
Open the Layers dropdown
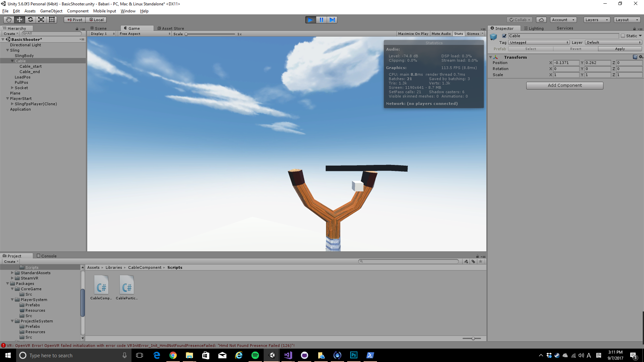596,19
